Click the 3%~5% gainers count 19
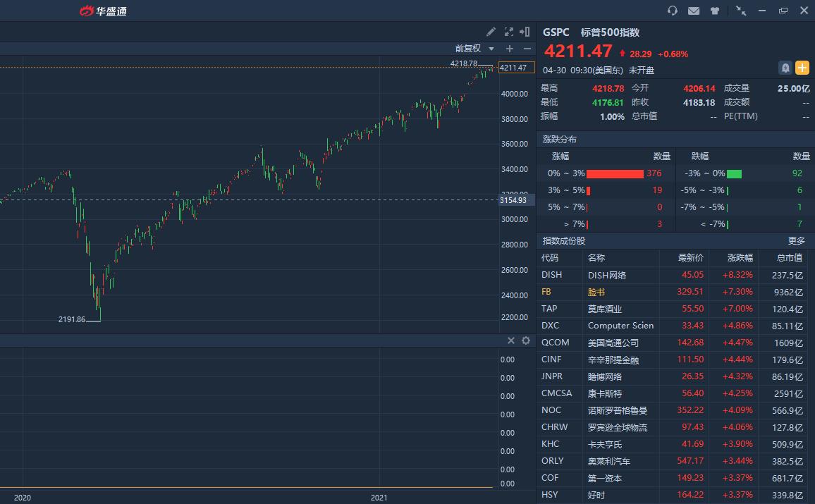815x504 pixels. [657, 190]
